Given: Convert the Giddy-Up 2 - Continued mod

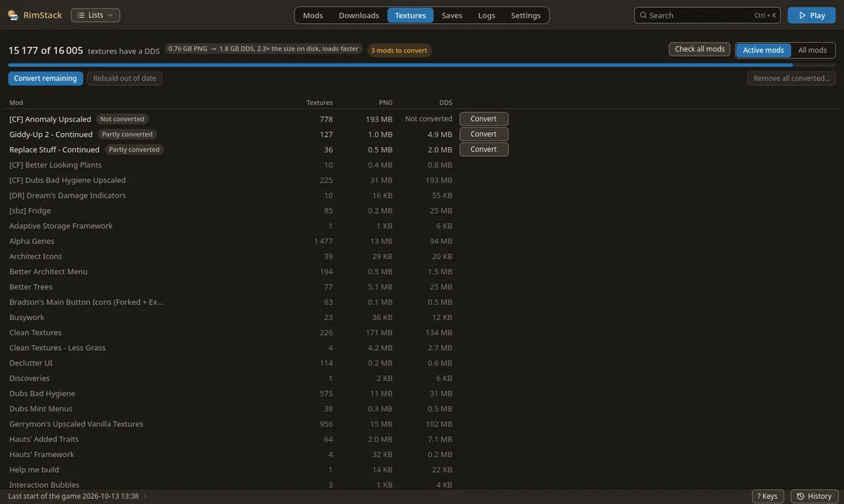Looking at the screenshot, I should click(484, 134).
